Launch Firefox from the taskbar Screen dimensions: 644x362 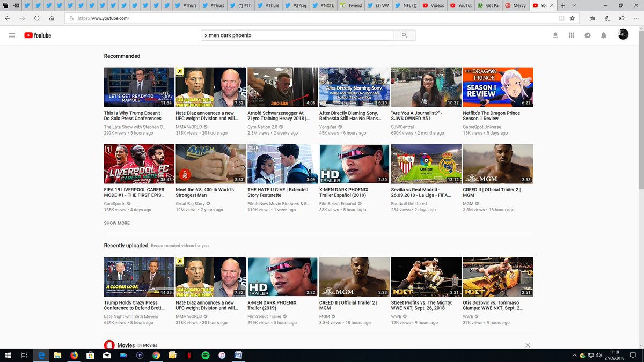74,355
